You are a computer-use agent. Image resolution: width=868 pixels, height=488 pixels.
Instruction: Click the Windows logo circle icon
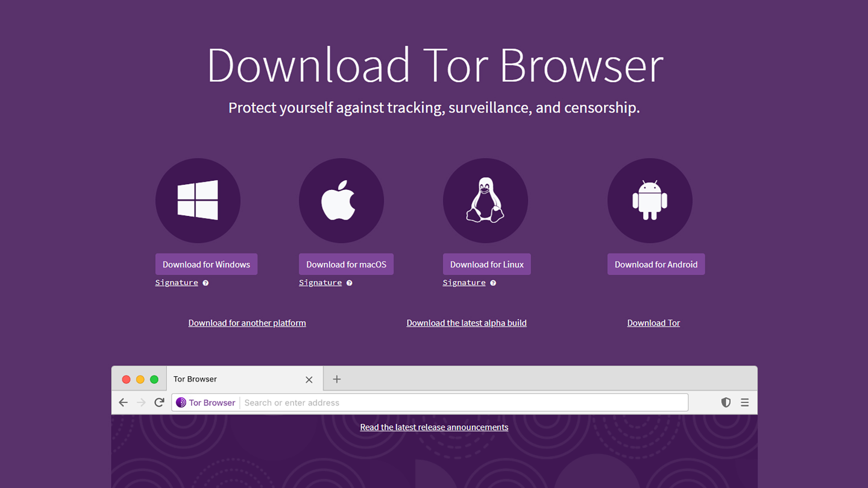[x=198, y=200]
